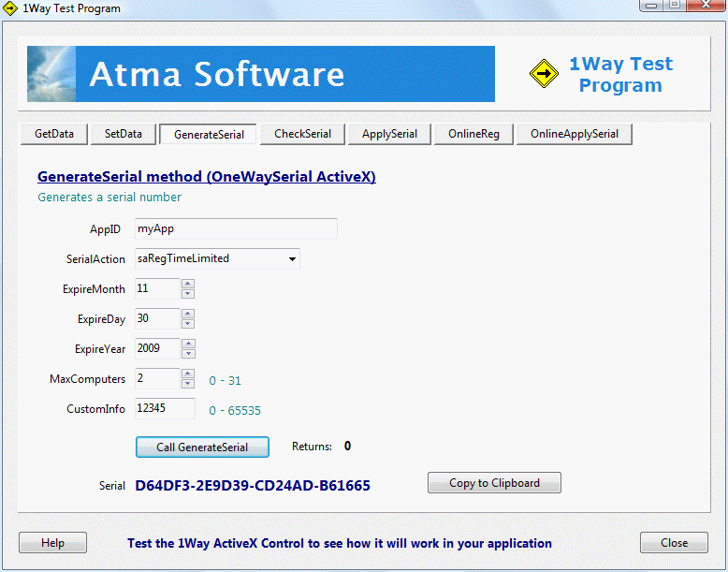Image resolution: width=728 pixels, height=572 pixels.
Task: Select the GenerateSerial tab
Action: [x=209, y=134]
